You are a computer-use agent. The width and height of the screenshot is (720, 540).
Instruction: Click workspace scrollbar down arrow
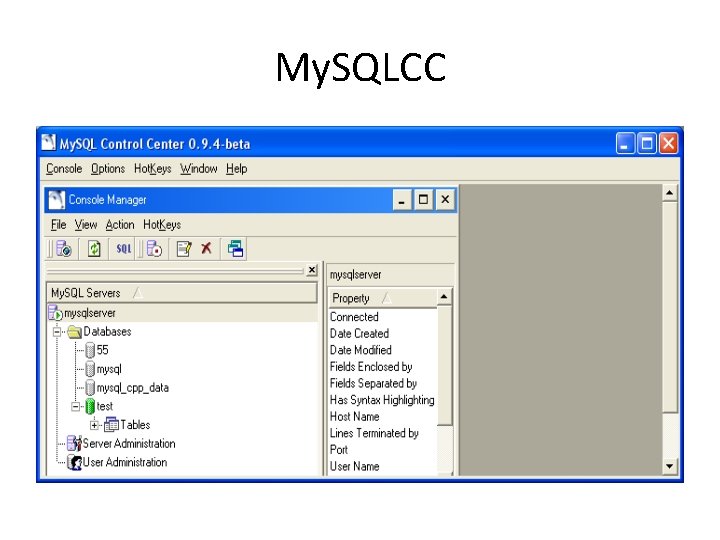(x=669, y=466)
